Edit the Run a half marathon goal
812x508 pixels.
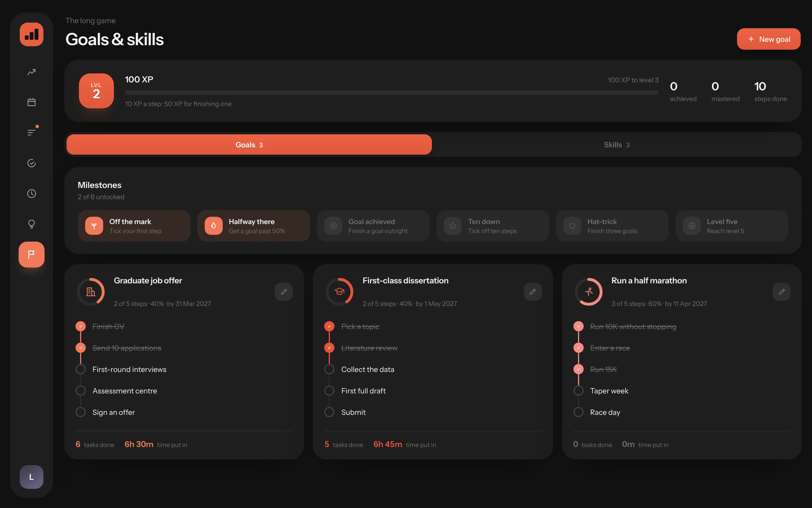coord(782,292)
